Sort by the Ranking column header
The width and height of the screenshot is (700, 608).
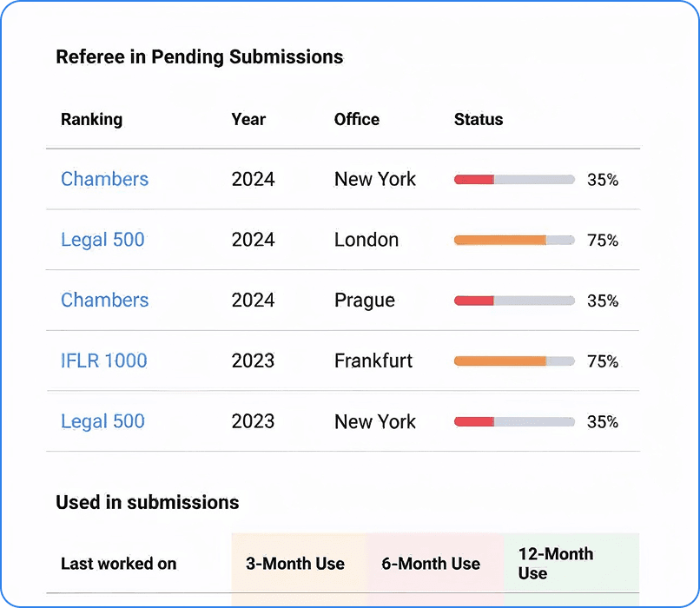[x=91, y=119]
